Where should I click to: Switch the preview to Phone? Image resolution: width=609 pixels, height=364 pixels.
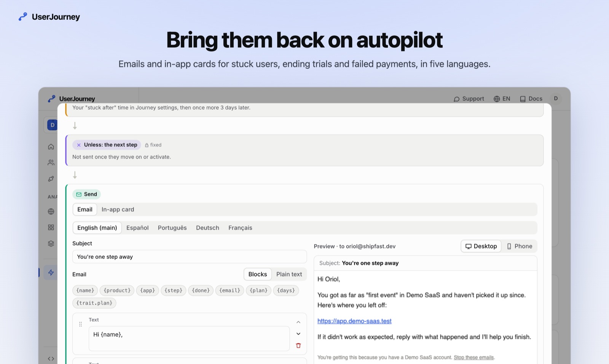point(519,246)
